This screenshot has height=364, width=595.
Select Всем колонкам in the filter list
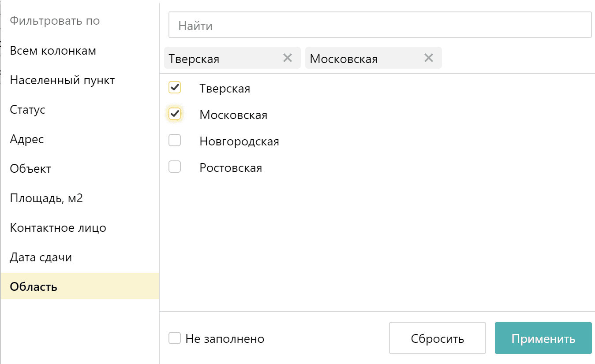pyautogui.click(x=53, y=50)
